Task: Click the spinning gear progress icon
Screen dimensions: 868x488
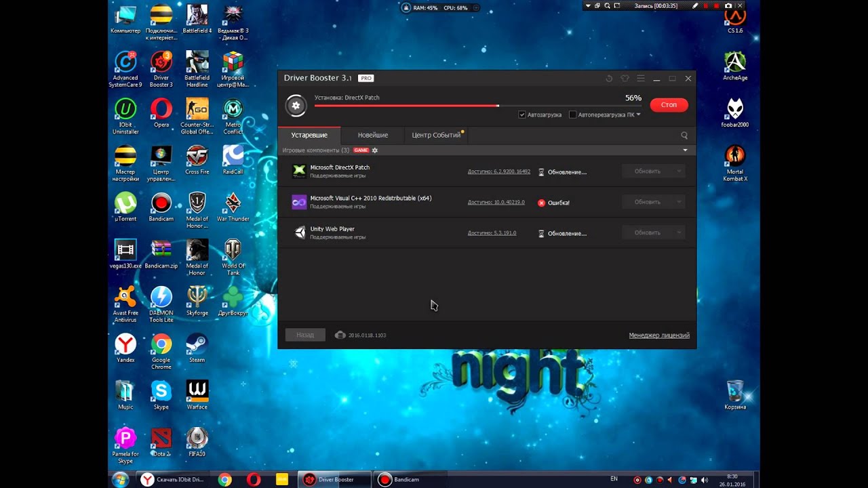Action: 296,105
